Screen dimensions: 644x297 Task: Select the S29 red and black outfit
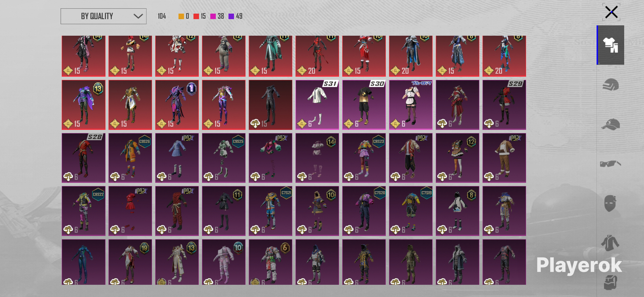(x=504, y=105)
